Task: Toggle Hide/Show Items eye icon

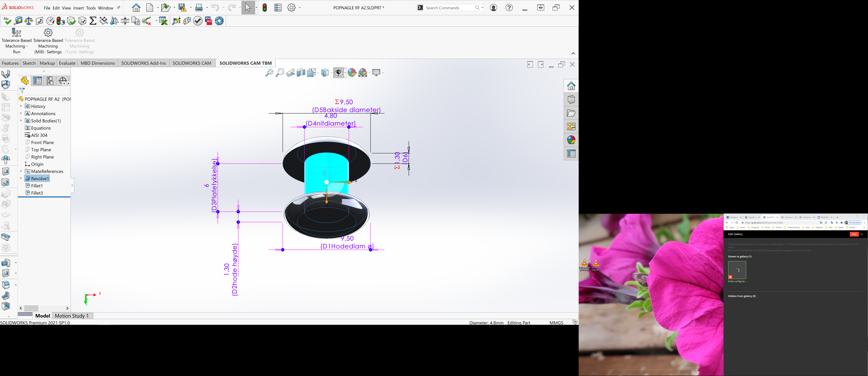Action: point(339,73)
